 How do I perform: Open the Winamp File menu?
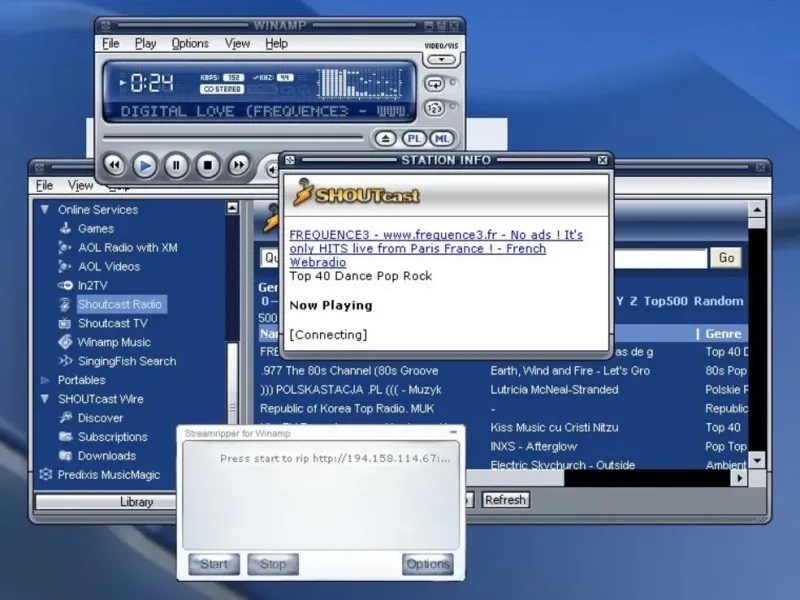click(x=111, y=44)
